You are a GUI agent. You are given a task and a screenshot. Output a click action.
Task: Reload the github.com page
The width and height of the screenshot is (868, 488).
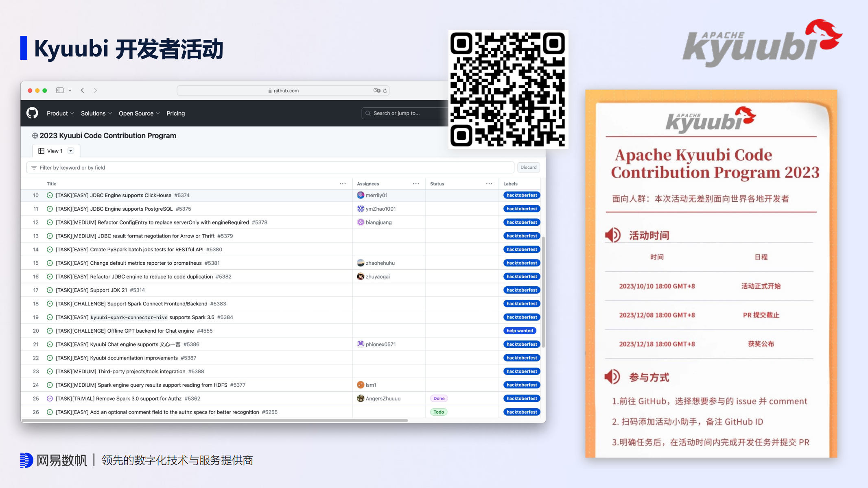click(x=385, y=91)
